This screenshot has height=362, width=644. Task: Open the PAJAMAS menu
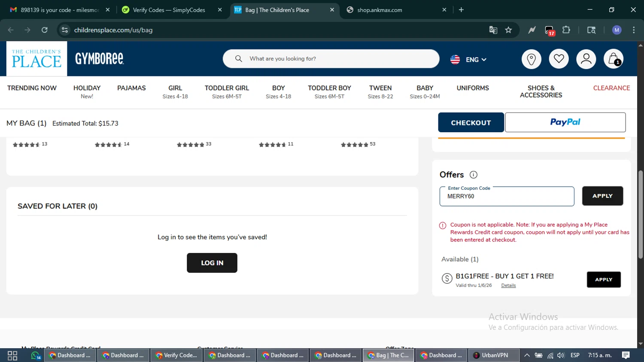pyautogui.click(x=131, y=88)
